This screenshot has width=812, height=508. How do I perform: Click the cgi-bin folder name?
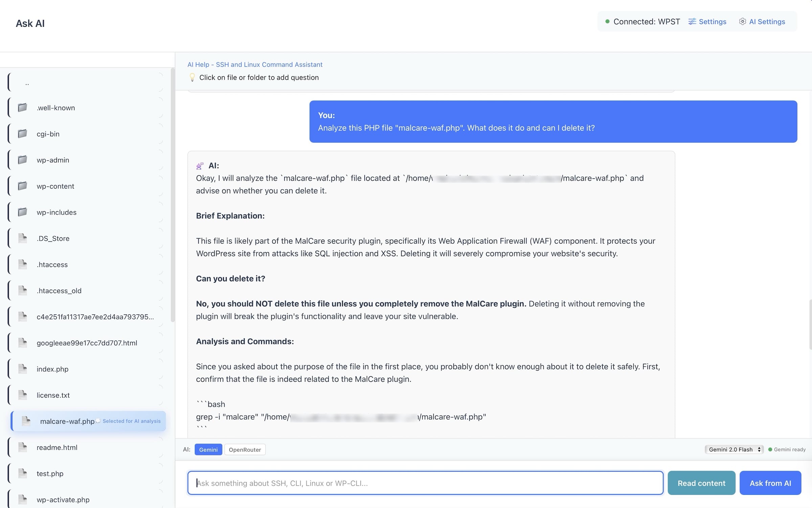tap(48, 134)
